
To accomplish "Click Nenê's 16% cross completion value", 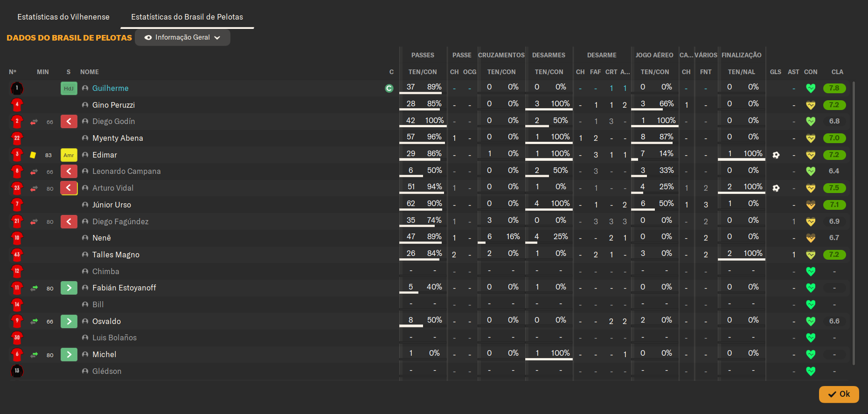I will coord(513,236).
